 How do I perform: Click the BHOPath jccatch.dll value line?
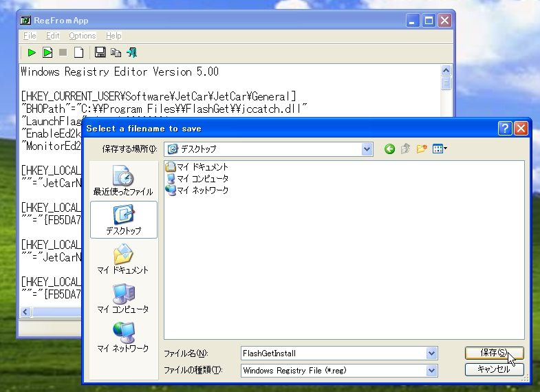pyautogui.click(x=164, y=109)
